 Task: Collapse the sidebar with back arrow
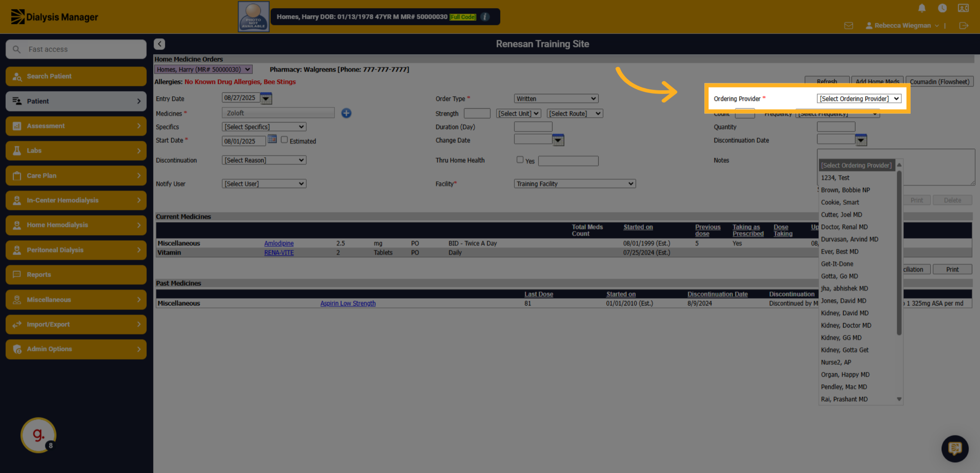click(159, 44)
